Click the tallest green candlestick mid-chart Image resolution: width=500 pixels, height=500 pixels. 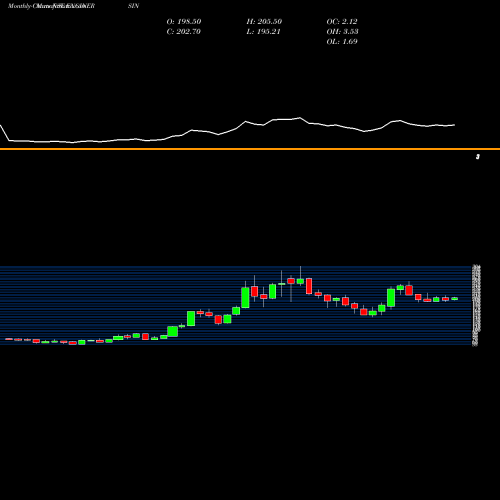(245, 297)
